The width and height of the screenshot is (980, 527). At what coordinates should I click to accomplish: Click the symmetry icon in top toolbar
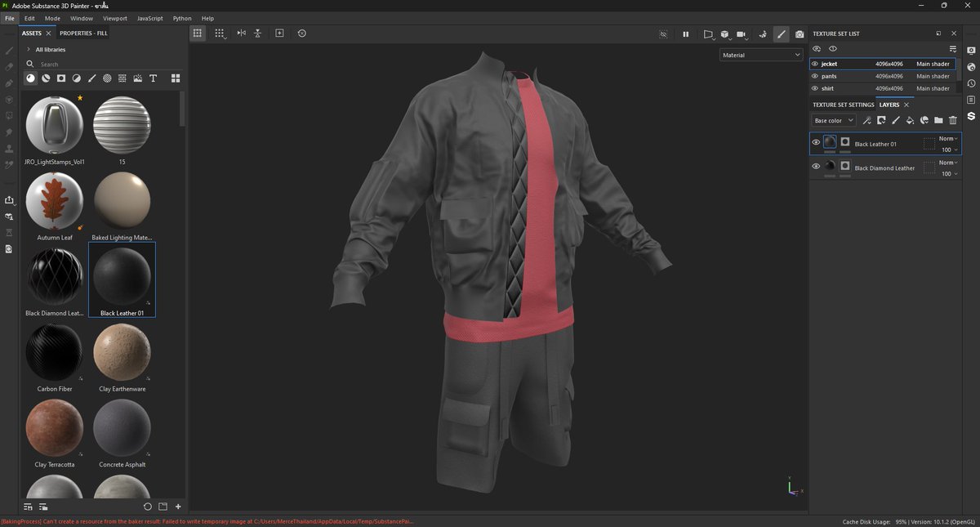coord(241,33)
